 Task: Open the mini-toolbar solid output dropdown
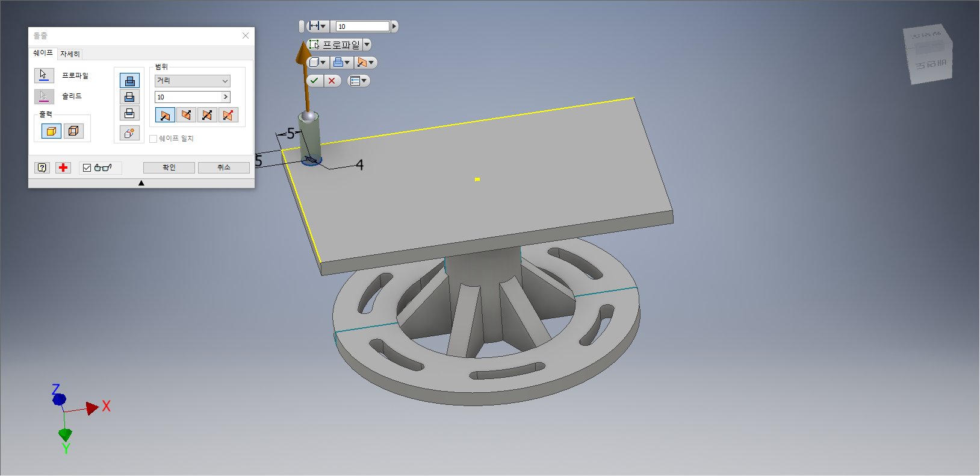[x=317, y=63]
